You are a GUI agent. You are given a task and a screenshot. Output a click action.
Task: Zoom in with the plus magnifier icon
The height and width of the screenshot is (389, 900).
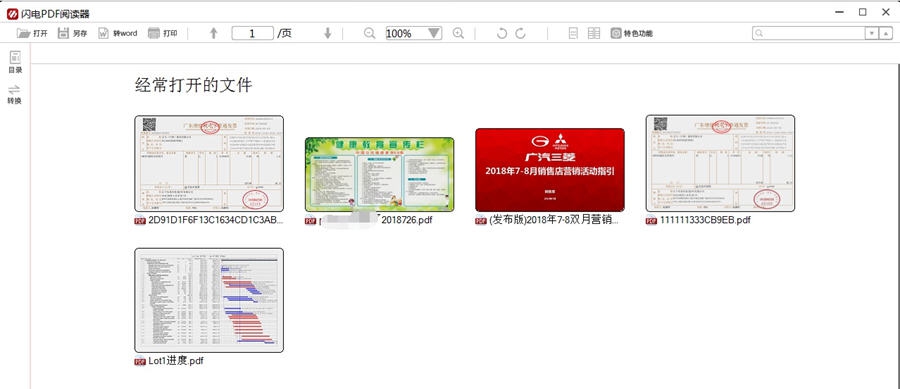(x=458, y=33)
